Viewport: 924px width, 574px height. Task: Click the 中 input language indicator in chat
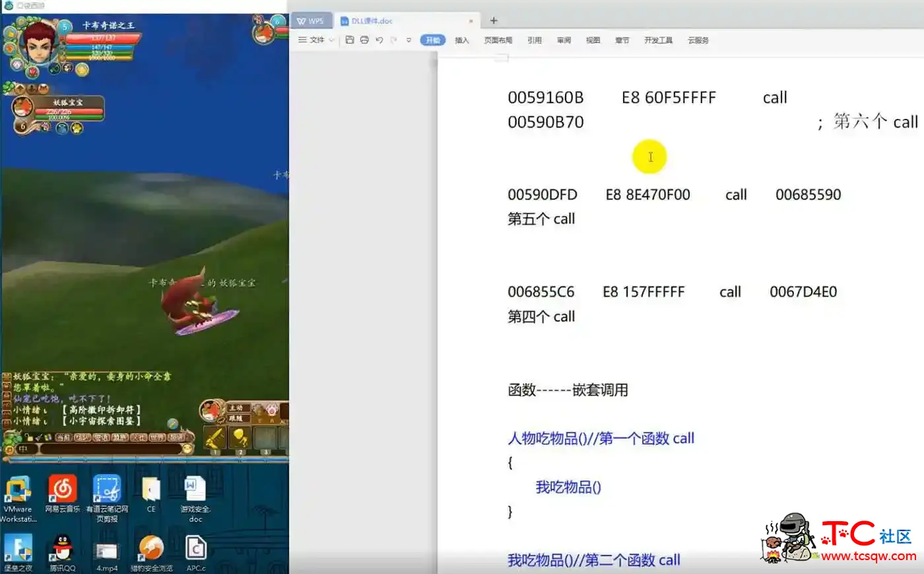tap(23, 449)
